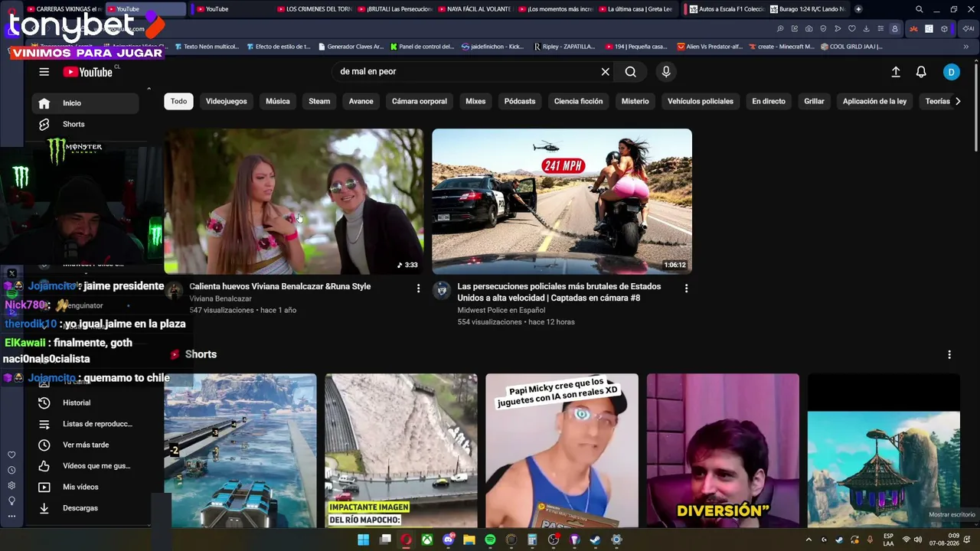Open the Calienta huevos video title

(x=280, y=286)
